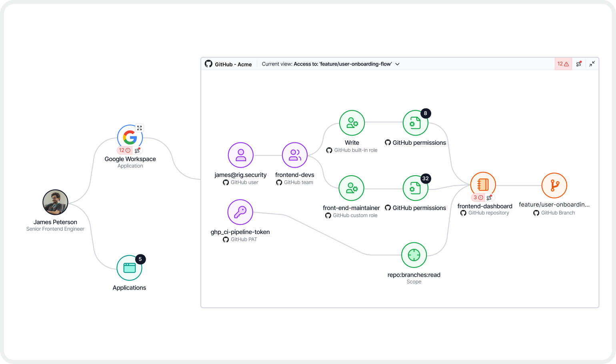Click the 'GitHub - Acme' header title
The height and width of the screenshot is (364, 616).
[x=233, y=64]
